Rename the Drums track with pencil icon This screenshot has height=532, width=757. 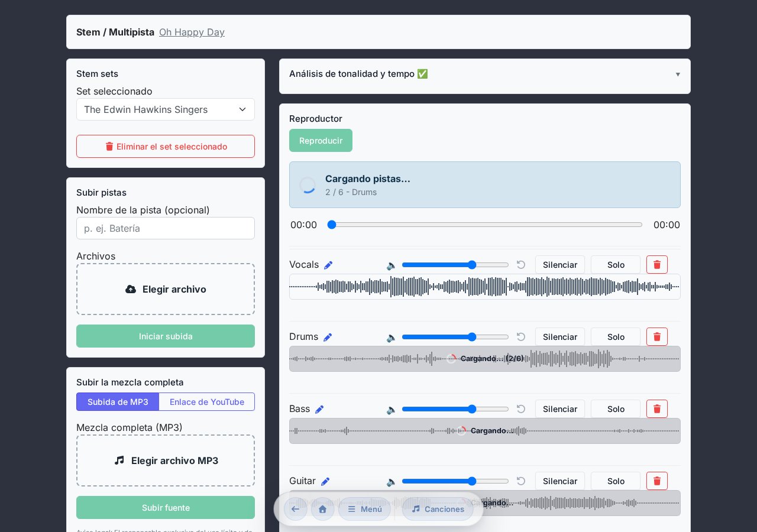click(x=328, y=337)
